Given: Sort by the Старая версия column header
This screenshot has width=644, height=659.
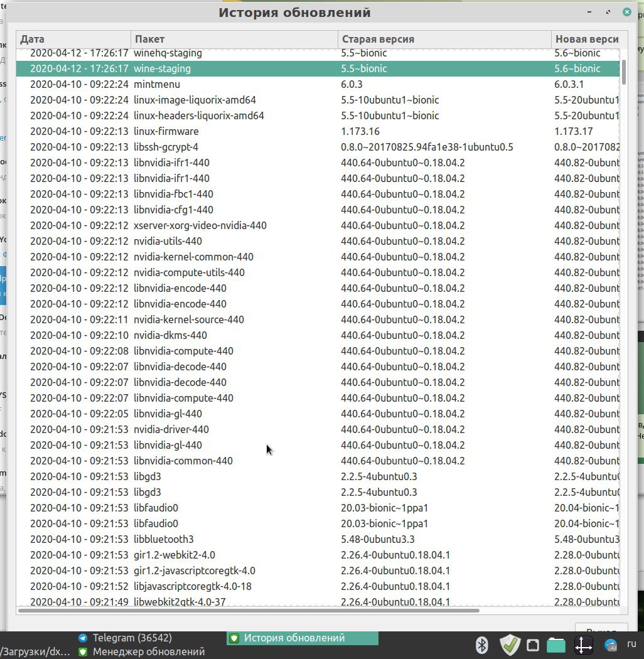Looking at the screenshot, I should click(444, 39).
